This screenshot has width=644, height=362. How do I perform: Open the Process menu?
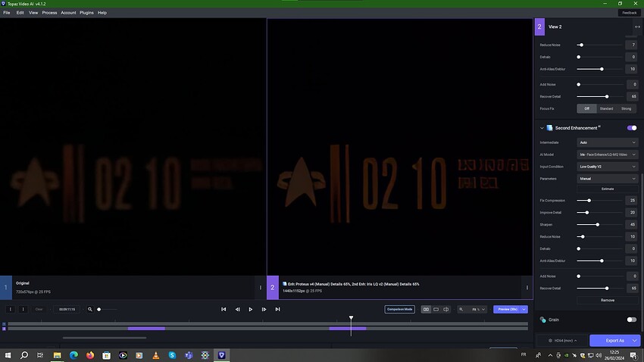tap(49, 13)
